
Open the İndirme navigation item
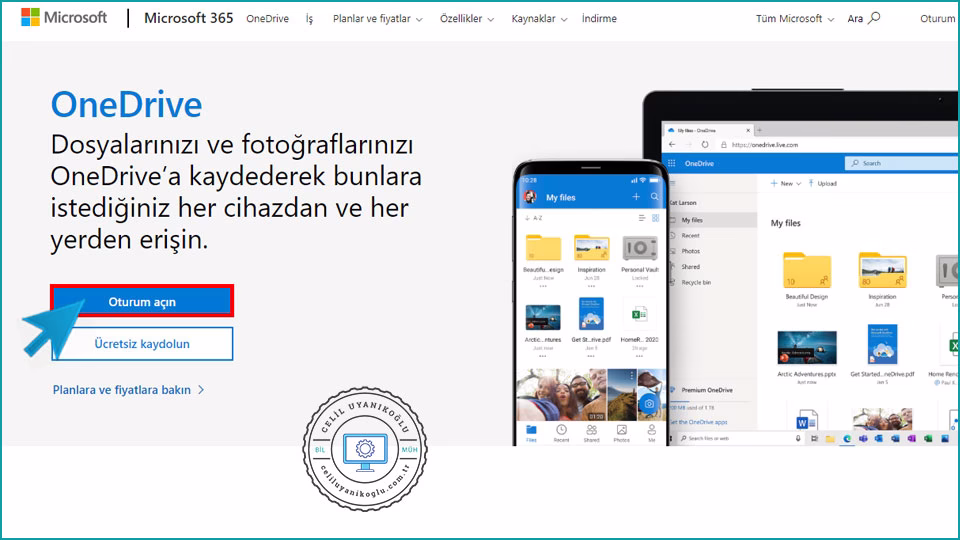point(599,18)
